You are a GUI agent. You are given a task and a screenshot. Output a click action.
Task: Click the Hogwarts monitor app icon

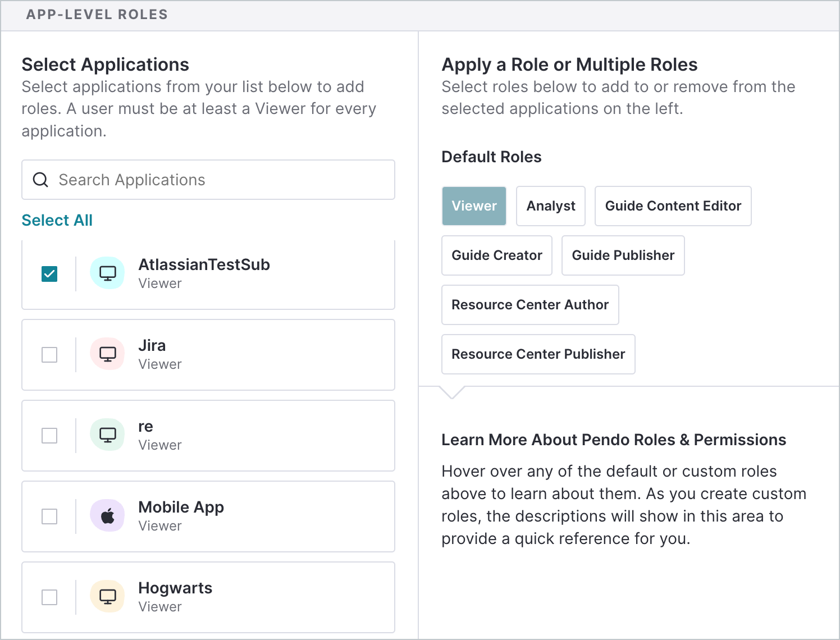pos(107,596)
